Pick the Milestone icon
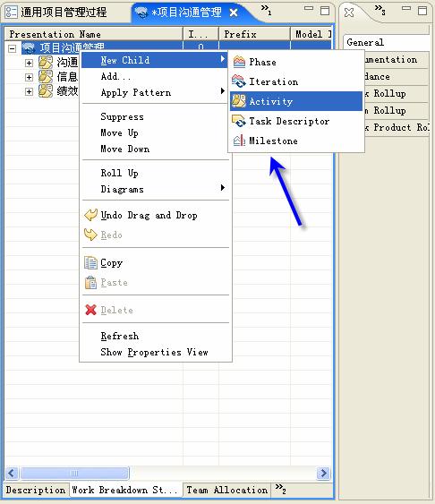435x504 pixels. coord(239,141)
